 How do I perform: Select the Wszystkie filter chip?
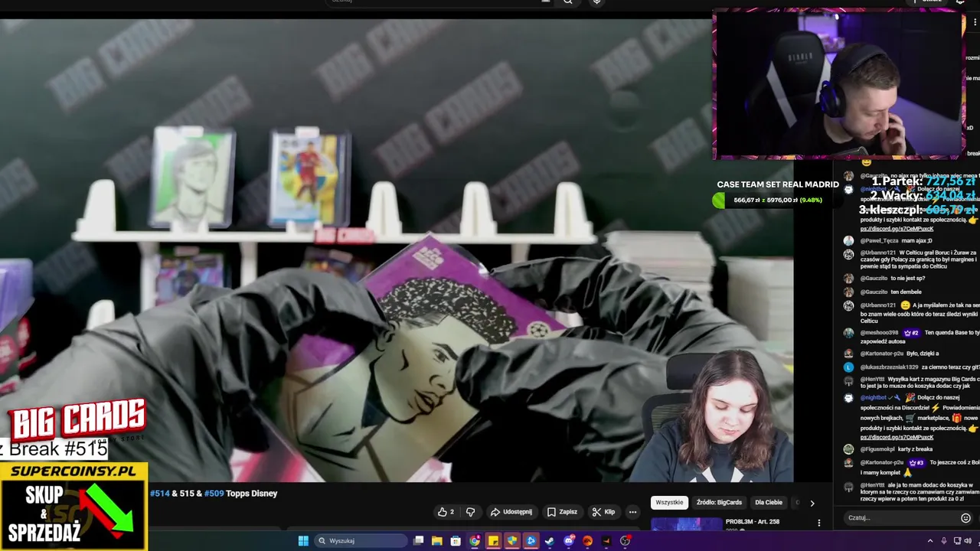click(669, 502)
